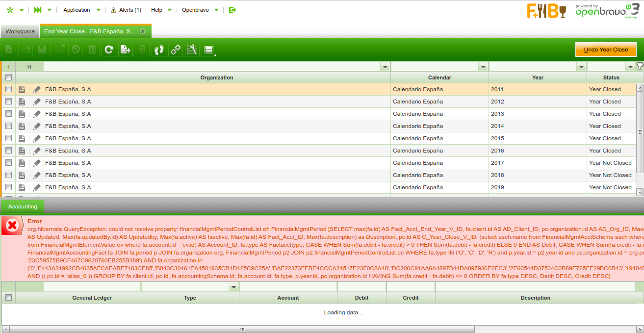Click the Quick Launch fast-forward icon
The image size is (644, 333).
[38, 10]
